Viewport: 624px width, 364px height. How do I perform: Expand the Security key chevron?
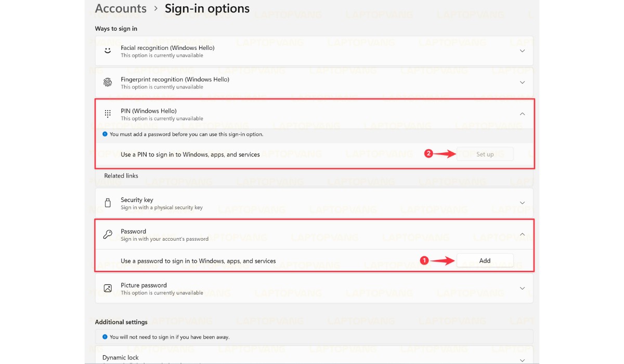point(523,203)
